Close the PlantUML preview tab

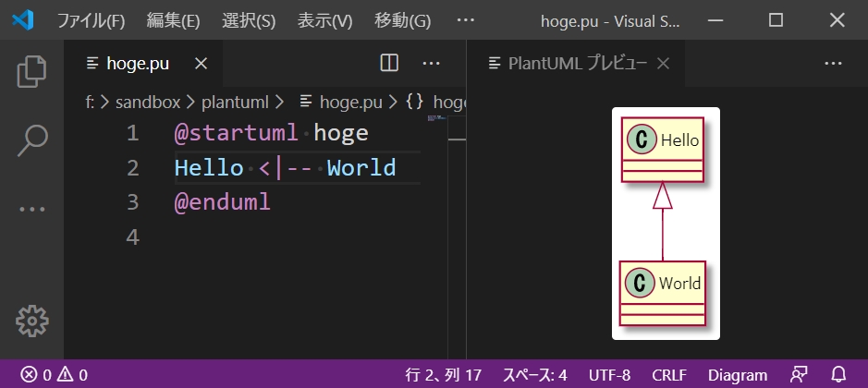pos(663,64)
